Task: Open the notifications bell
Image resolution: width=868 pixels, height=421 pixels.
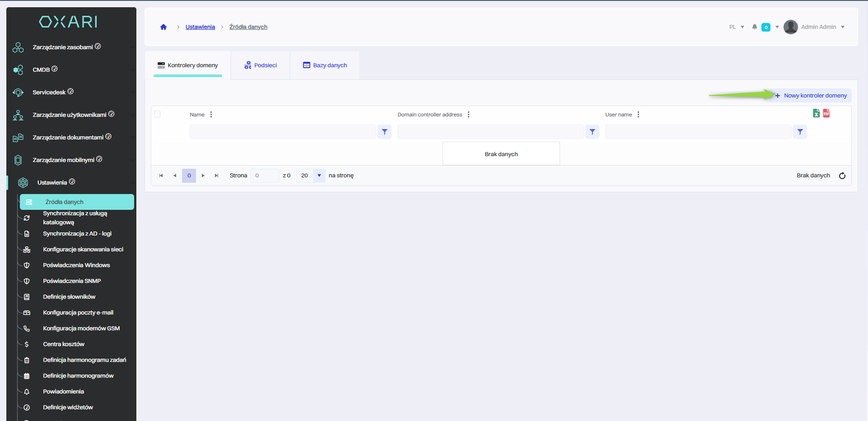Action: coord(754,27)
